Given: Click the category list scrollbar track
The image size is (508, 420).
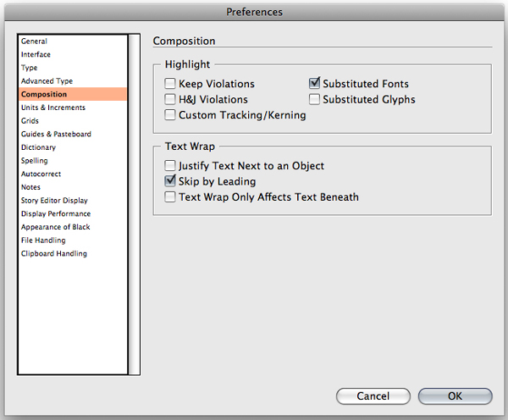Looking at the screenshot, I should (x=134, y=204).
